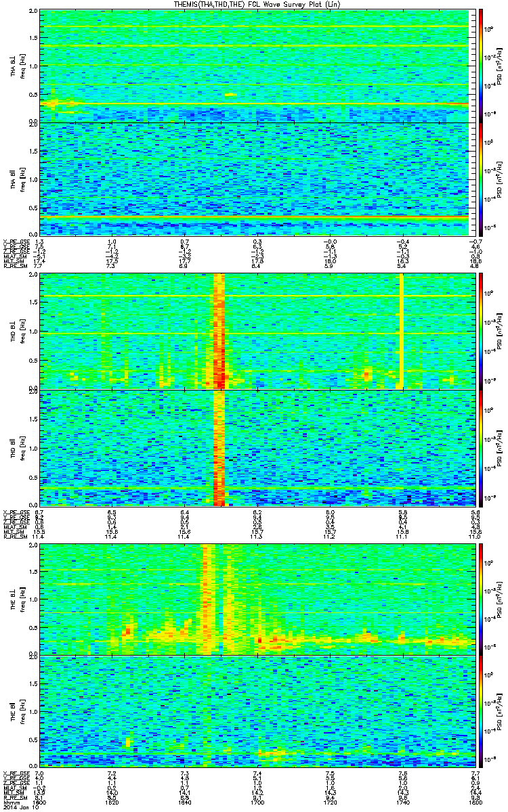The height and width of the screenshot is (812, 508).
Task: Click the THE BII panel color bar
Action: coord(480,712)
